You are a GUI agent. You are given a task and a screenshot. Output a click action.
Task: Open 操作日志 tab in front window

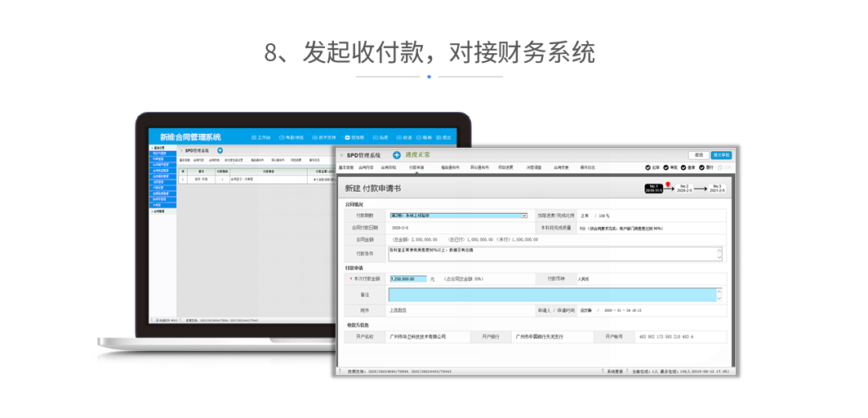[x=587, y=167]
